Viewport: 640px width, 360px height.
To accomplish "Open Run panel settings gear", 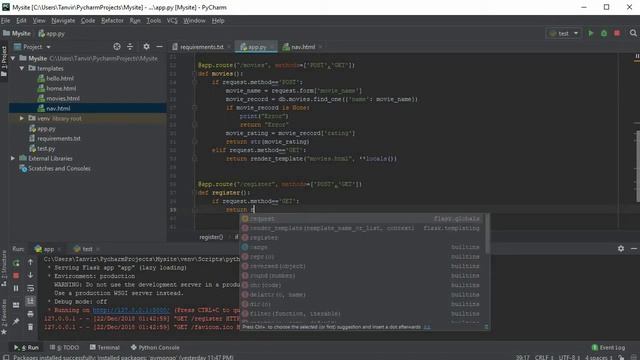I will [621, 248].
